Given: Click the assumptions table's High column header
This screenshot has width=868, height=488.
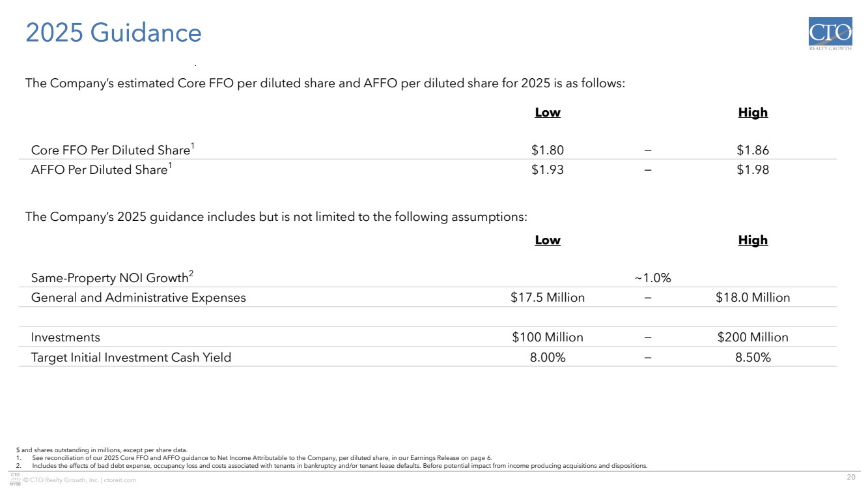Looking at the screenshot, I should 753,240.
